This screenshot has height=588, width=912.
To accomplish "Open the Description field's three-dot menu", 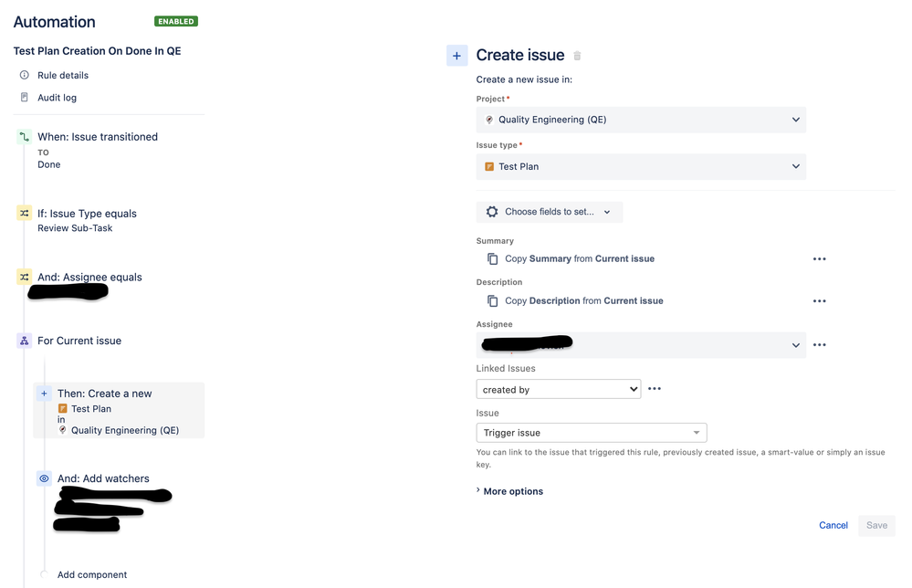I will point(820,300).
